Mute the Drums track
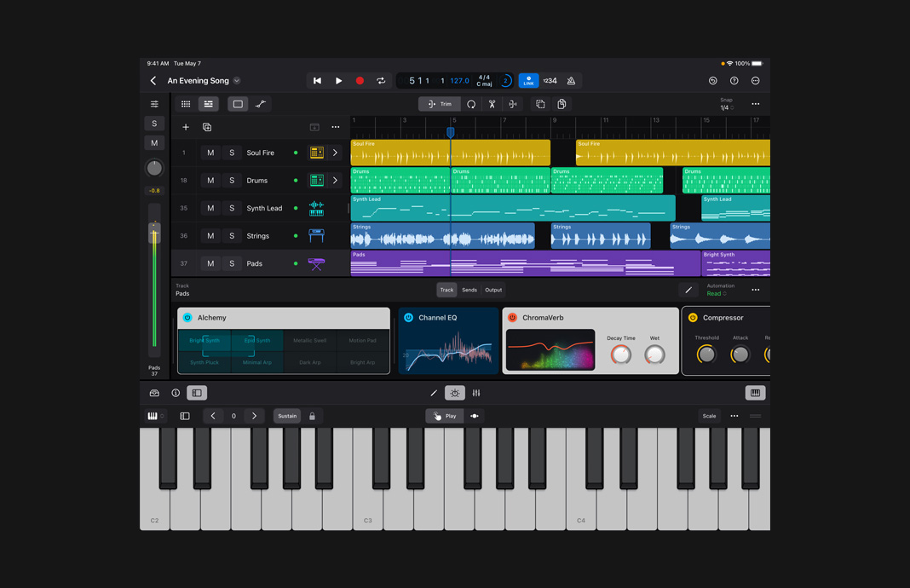 [210, 180]
